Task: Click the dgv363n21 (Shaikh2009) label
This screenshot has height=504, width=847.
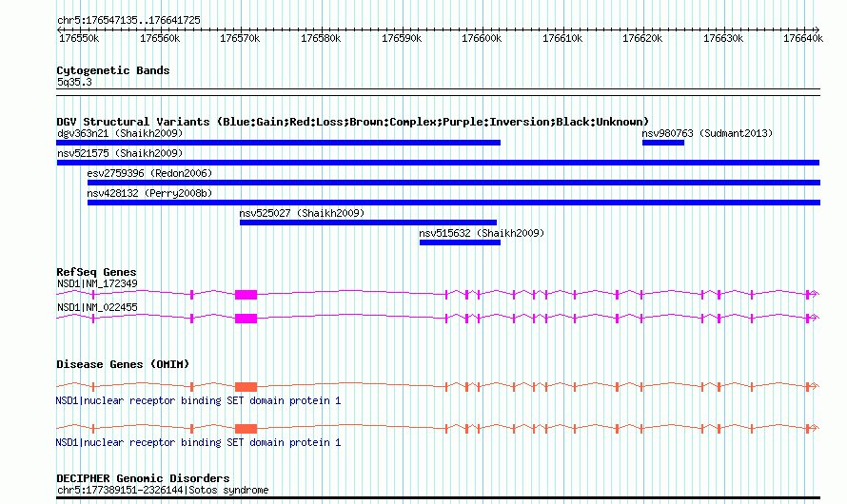Action: point(120,133)
